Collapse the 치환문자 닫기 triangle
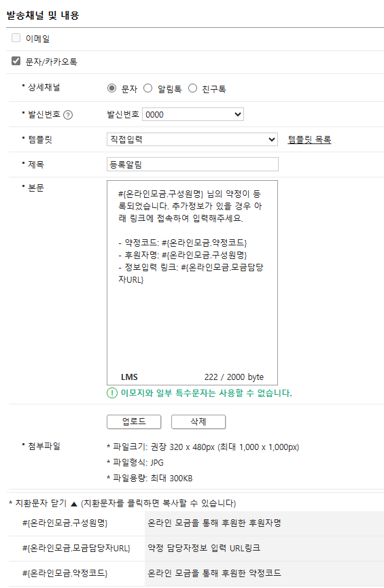Viewport: 384px width, 588px height. tap(74, 504)
